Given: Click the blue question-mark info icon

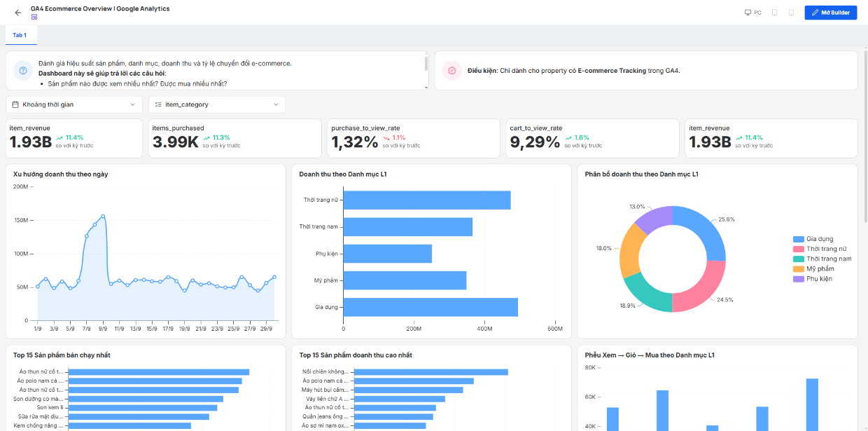Looking at the screenshot, I should click(23, 71).
